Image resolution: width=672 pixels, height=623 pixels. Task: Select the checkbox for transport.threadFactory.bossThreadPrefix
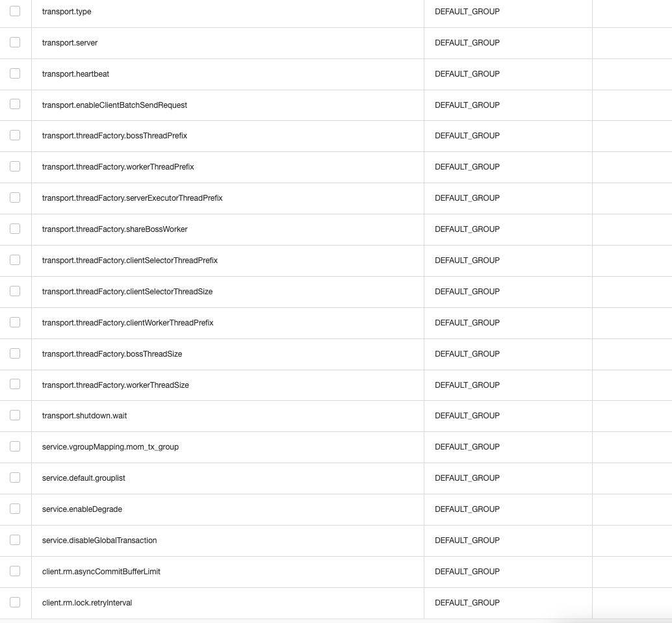click(15, 135)
